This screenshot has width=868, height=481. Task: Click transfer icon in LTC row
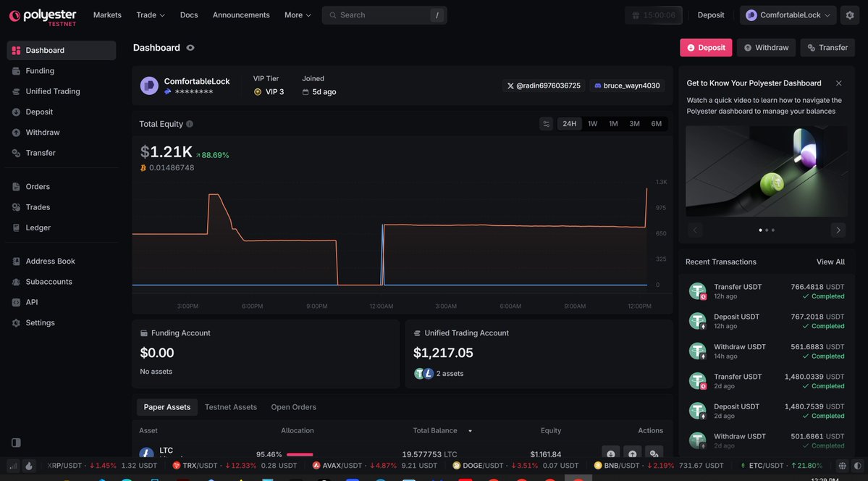click(654, 454)
